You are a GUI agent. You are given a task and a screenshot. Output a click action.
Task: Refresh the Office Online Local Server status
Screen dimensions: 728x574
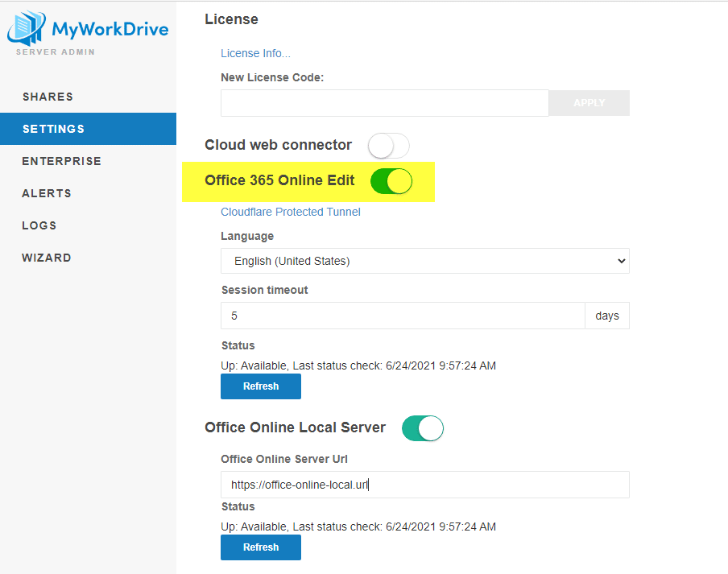[x=261, y=547]
